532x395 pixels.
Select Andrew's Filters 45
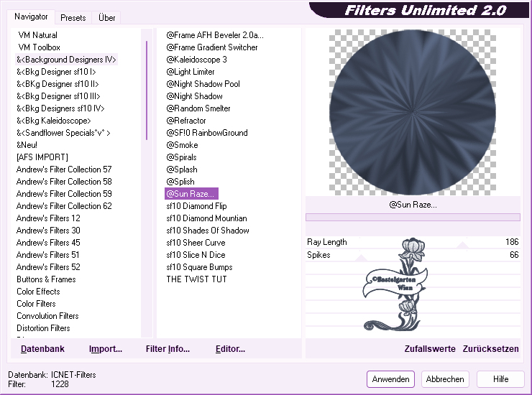(x=48, y=243)
